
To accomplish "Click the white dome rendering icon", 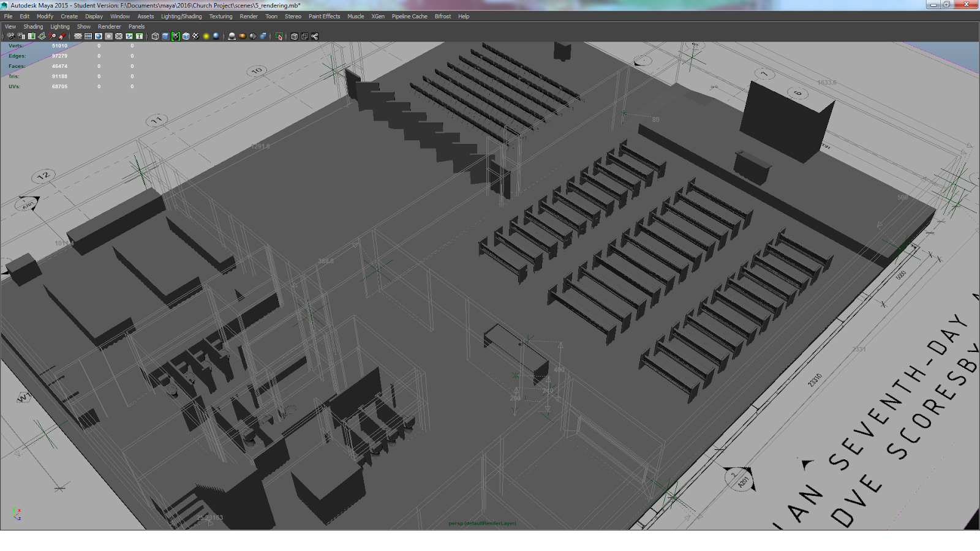I will [x=232, y=36].
